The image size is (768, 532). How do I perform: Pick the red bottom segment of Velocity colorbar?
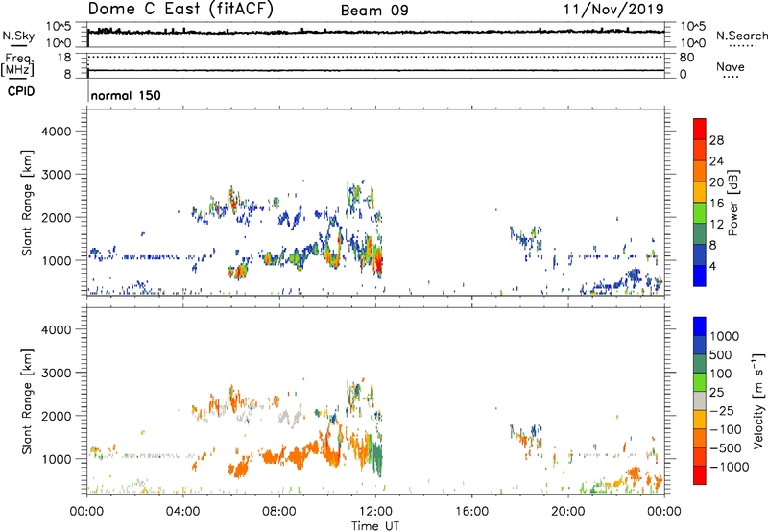coord(700,475)
